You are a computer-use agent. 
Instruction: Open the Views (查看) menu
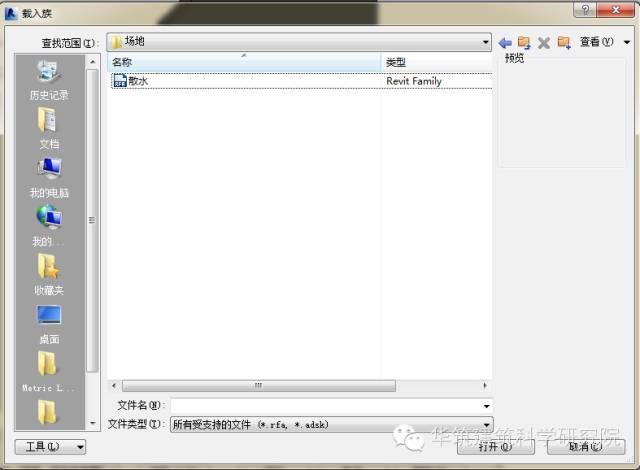pos(596,43)
